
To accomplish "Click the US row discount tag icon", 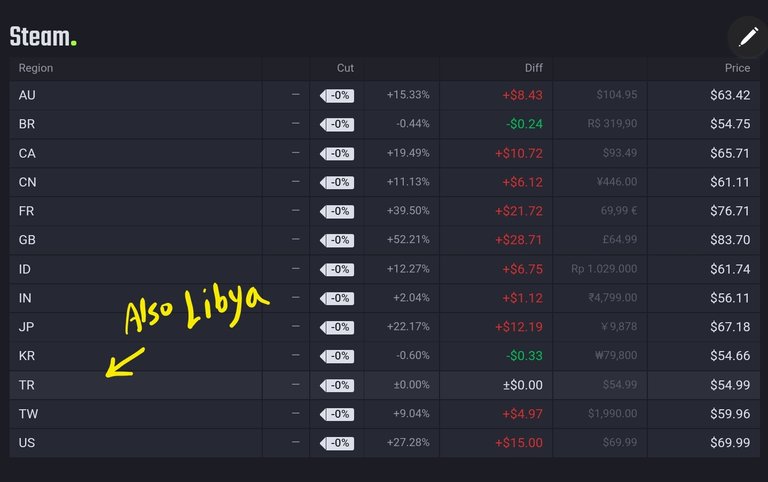I will [337, 443].
